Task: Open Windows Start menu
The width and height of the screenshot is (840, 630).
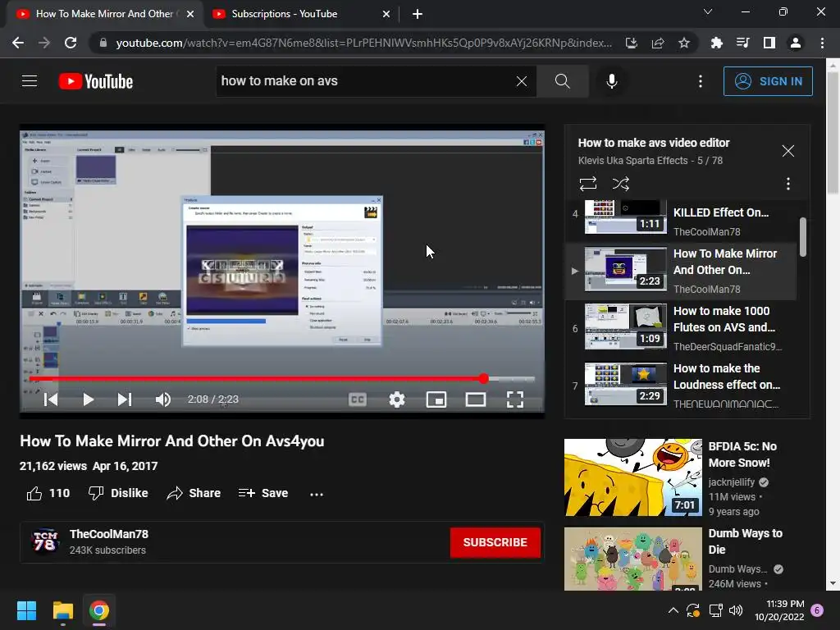Action: coord(26,610)
